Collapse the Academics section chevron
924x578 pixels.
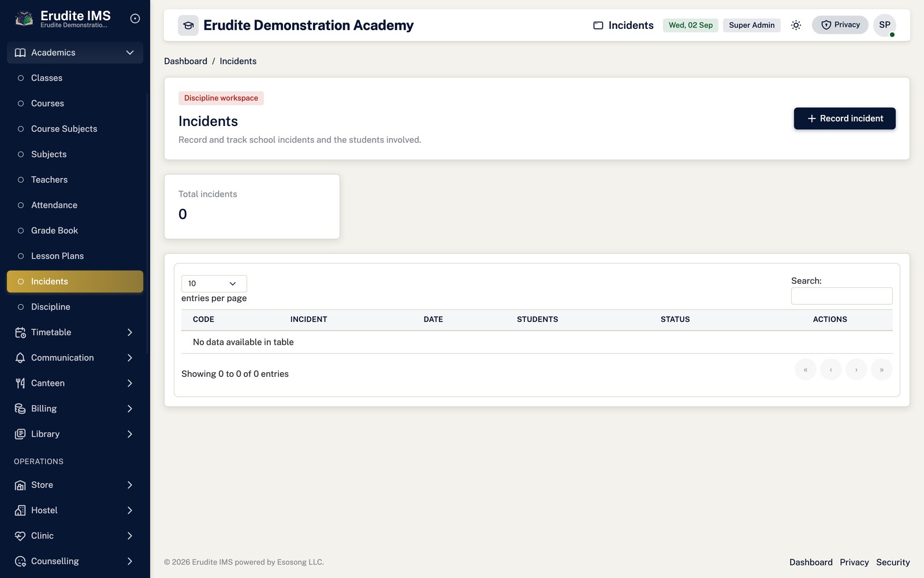(x=130, y=53)
